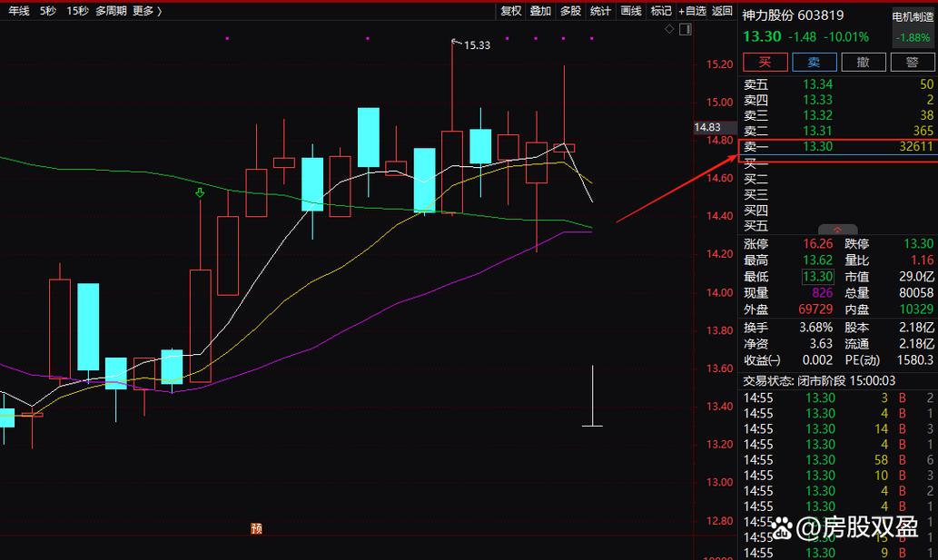Image resolution: width=938 pixels, height=560 pixels.
Task: Click the blue 卖 sell button
Action: click(815, 62)
